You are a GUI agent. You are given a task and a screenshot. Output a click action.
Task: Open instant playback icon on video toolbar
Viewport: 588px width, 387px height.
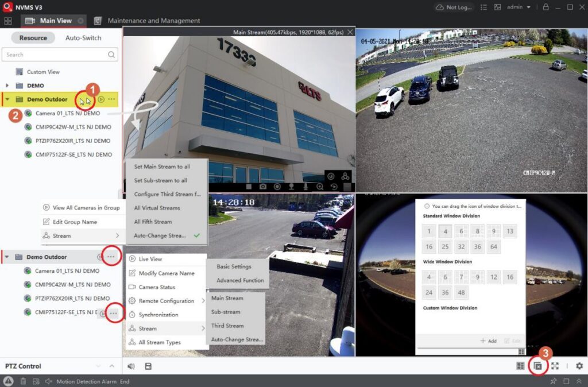[334, 187]
